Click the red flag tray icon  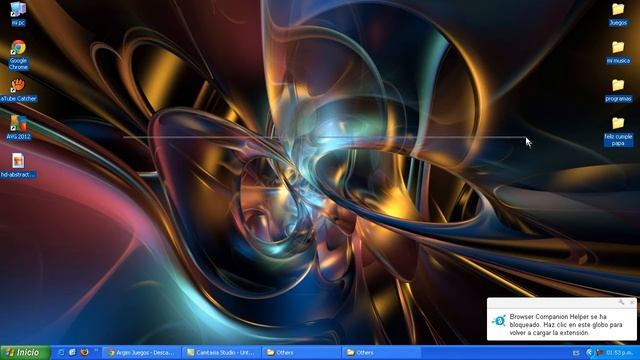click(599, 352)
